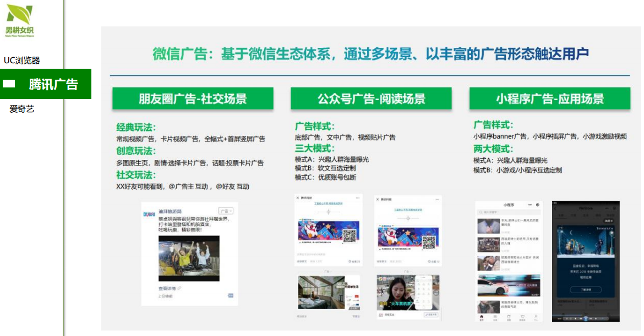Screen dimensions: 644x336
Task: Click the line starting with 常规视频广告
Action: [190, 139]
